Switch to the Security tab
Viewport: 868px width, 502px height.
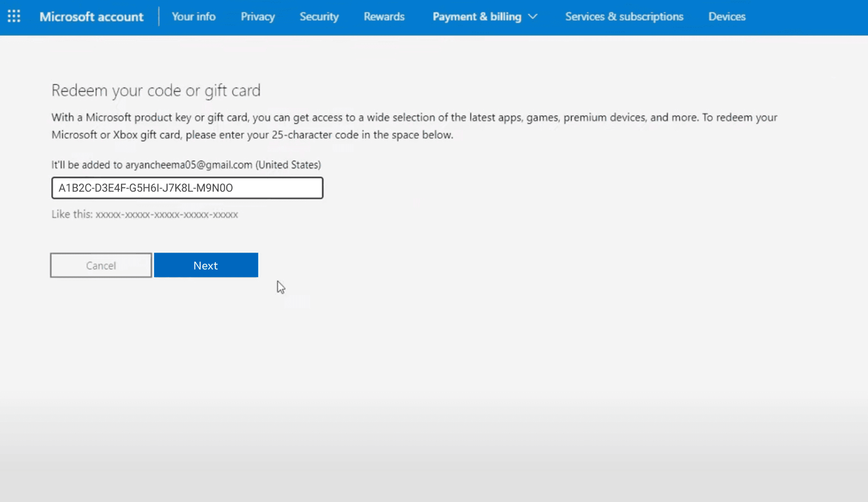point(319,17)
